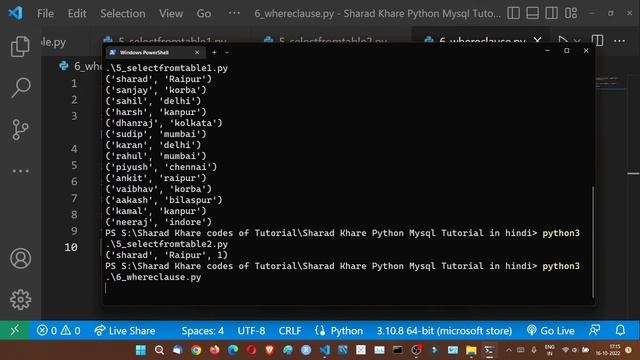
Task: Add a new PowerShell terminal tab
Action: [x=214, y=52]
